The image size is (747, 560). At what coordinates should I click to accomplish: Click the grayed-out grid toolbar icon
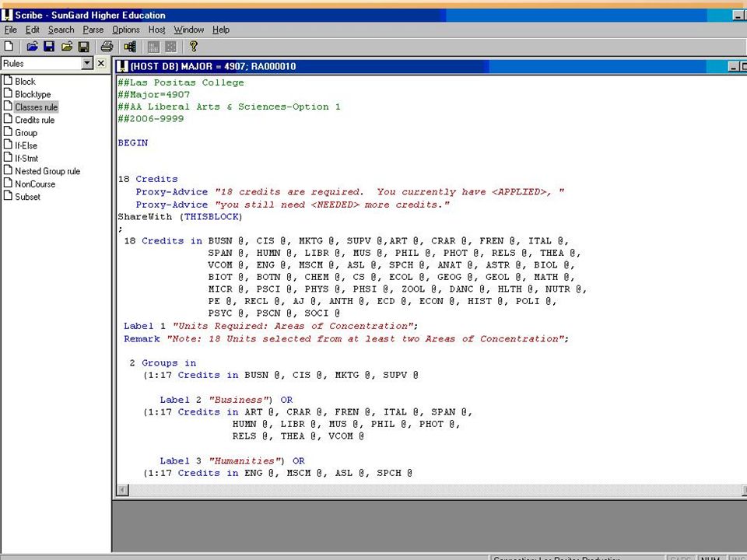tap(153, 46)
